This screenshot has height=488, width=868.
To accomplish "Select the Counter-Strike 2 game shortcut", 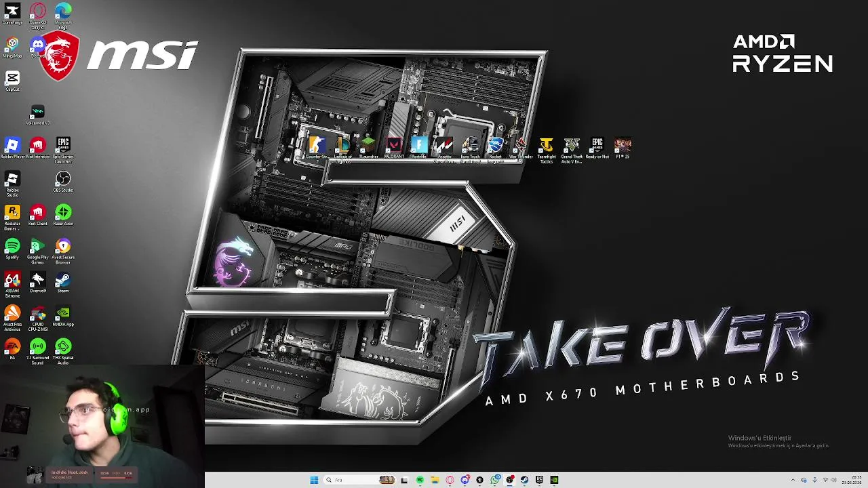I will (x=317, y=148).
